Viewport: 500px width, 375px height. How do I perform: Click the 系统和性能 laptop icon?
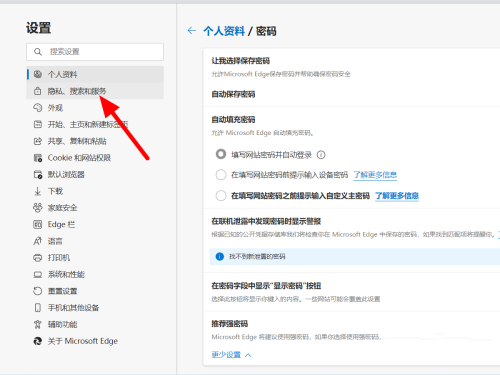(x=38, y=274)
